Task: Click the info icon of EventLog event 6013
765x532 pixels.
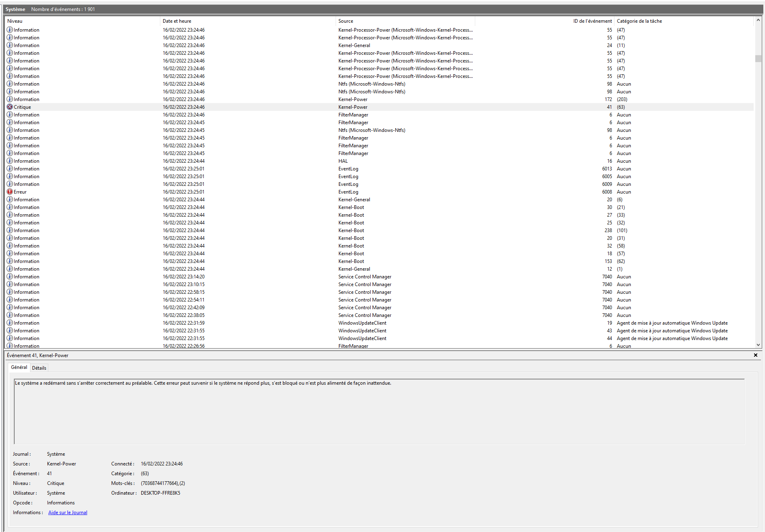Action: pos(10,169)
